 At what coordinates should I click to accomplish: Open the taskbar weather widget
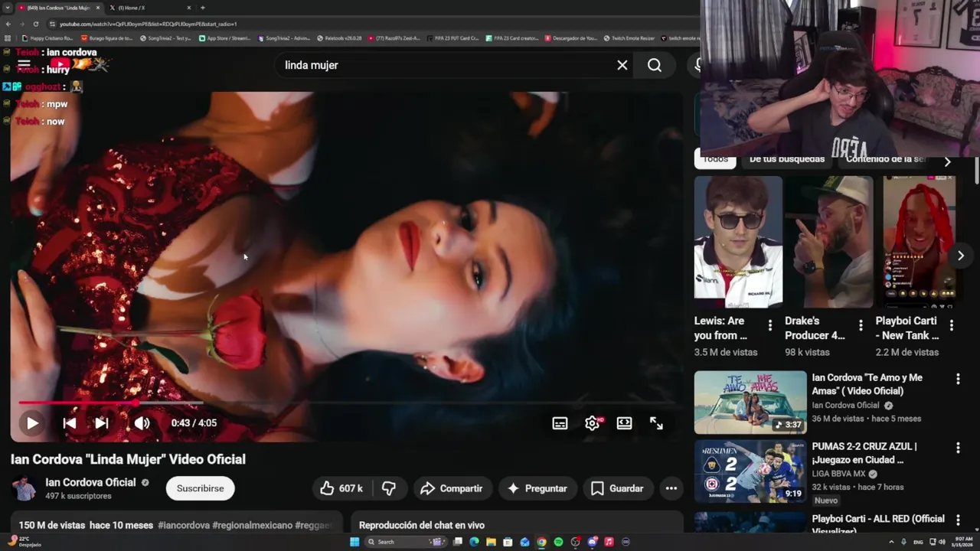(23, 541)
